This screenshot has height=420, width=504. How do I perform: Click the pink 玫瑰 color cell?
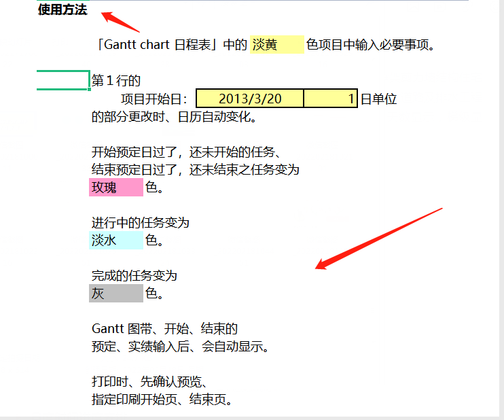point(116,187)
